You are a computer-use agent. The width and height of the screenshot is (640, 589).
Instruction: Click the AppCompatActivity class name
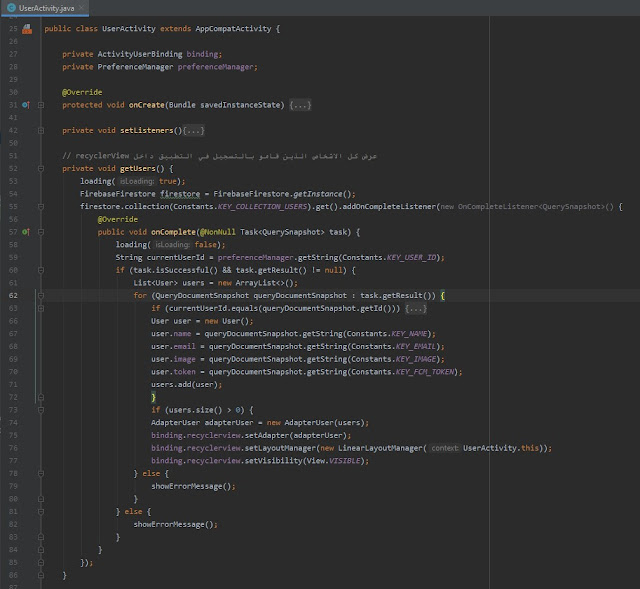pos(232,30)
